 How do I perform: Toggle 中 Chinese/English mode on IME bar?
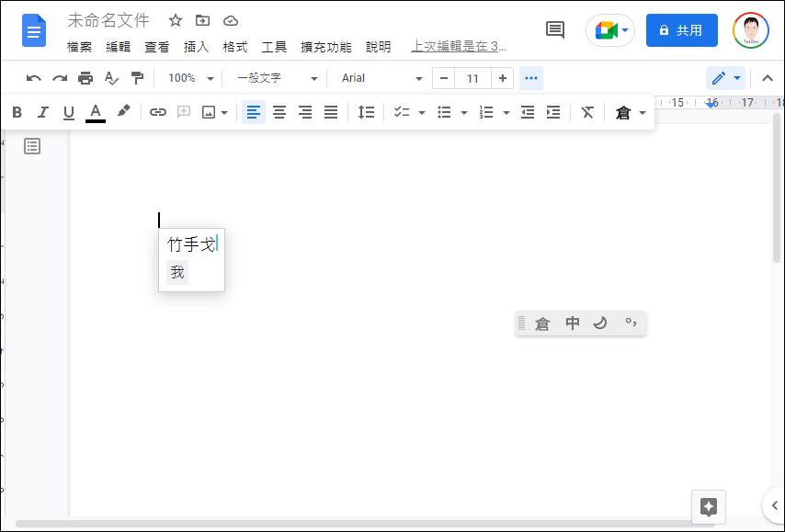(x=573, y=323)
